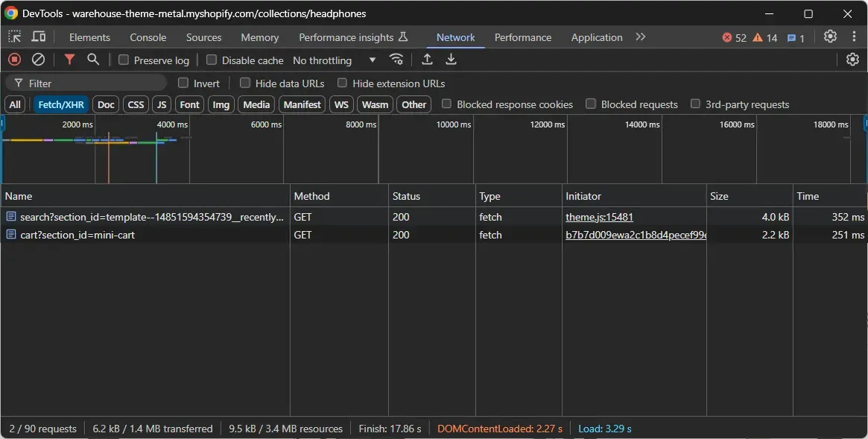Check the Hide data URLs option
The height and width of the screenshot is (439, 868).
pos(245,83)
